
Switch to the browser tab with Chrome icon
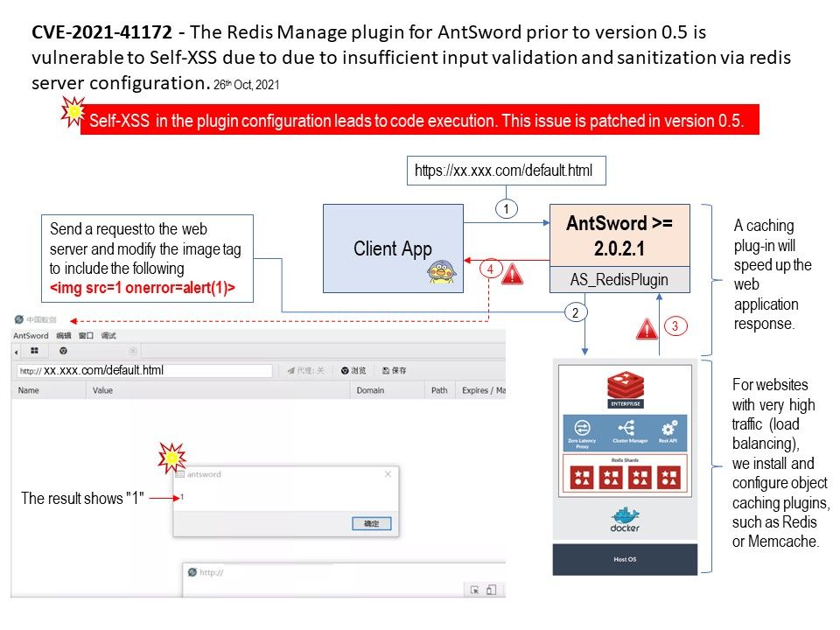point(63,350)
